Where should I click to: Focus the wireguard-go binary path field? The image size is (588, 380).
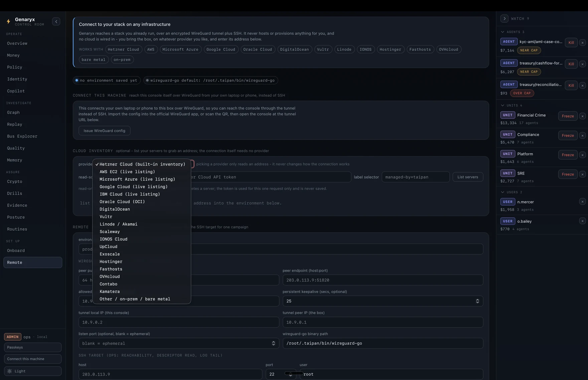pos(383,343)
